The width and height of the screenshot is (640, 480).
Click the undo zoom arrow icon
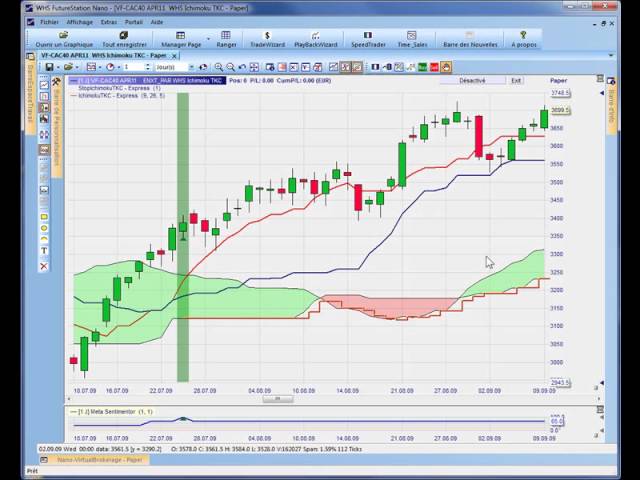242,67
